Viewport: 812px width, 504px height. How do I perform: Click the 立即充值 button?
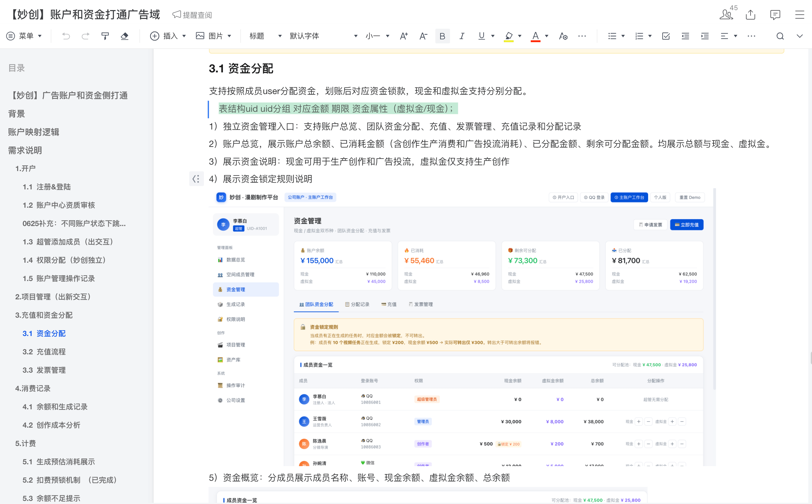(x=687, y=225)
